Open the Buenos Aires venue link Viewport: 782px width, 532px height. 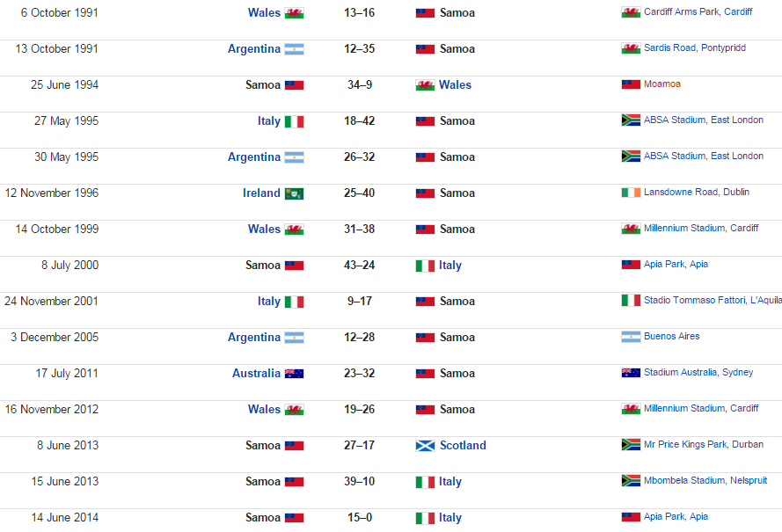[671, 337]
